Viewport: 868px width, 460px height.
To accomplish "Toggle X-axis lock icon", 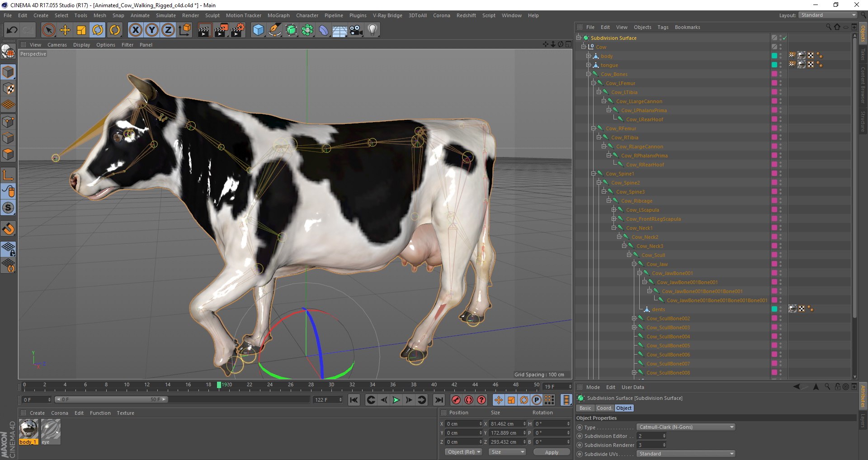I will point(135,30).
